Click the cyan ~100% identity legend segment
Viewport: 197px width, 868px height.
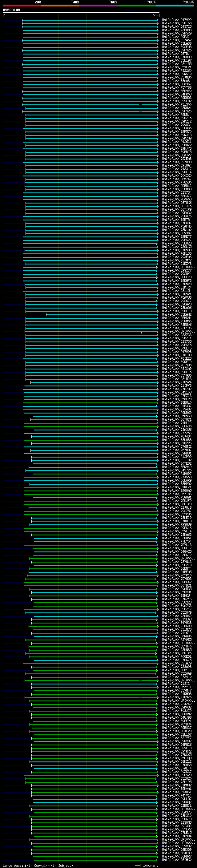tap(175, 6)
